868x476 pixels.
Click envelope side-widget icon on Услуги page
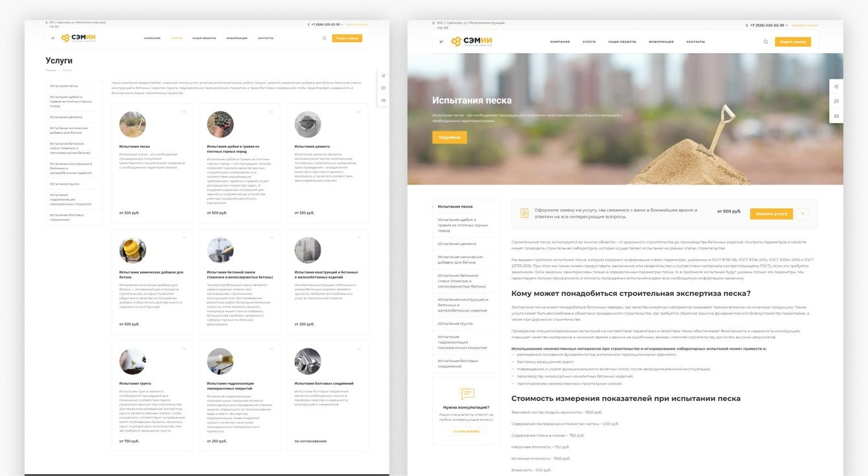[x=383, y=100]
